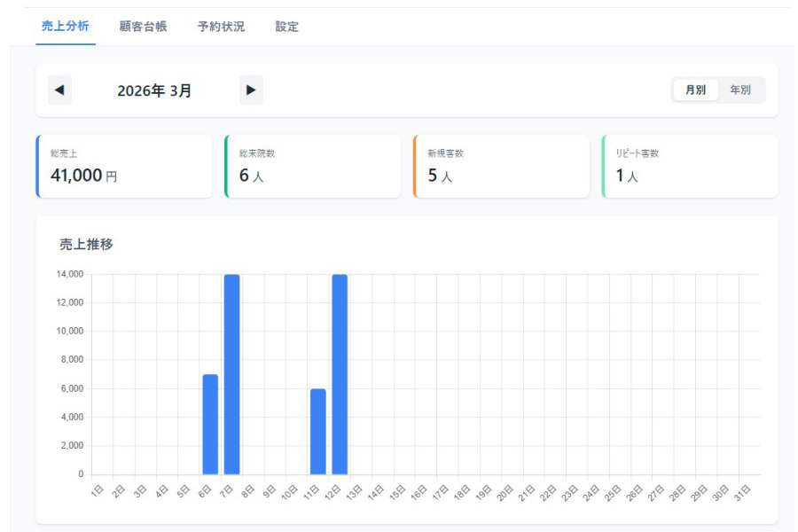Select the 11日 bar in chart

[x=317, y=432]
